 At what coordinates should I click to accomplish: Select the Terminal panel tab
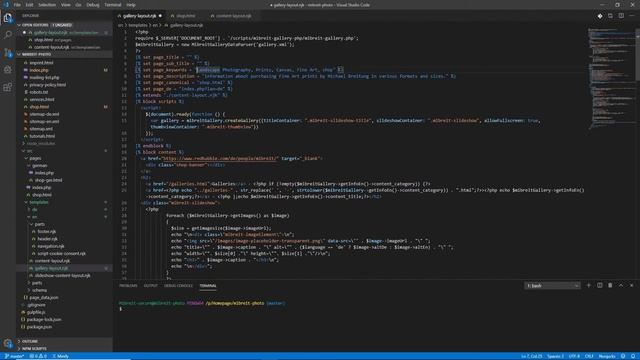(208, 286)
